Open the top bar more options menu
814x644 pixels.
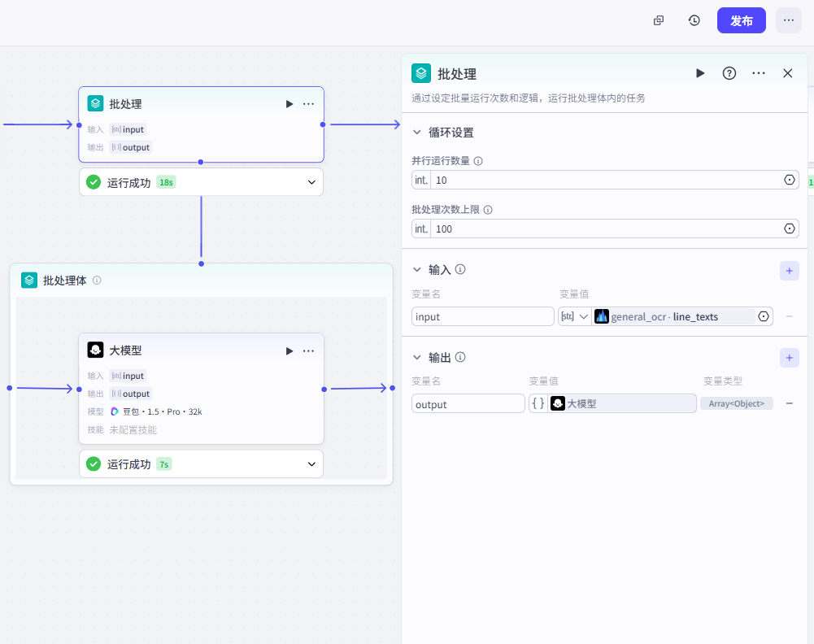point(789,21)
